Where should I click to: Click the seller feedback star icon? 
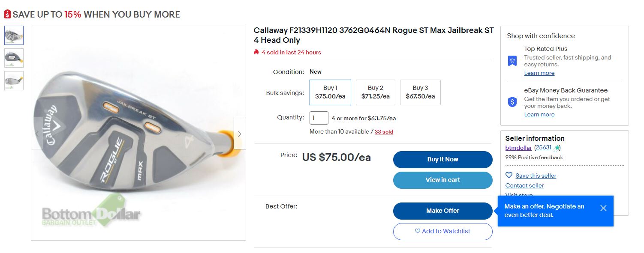click(557, 148)
